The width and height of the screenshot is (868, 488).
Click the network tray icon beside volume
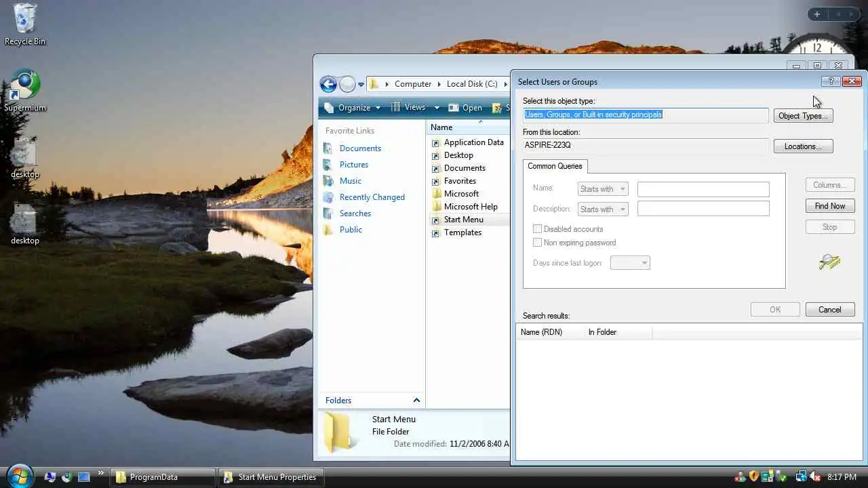pyautogui.click(x=802, y=477)
